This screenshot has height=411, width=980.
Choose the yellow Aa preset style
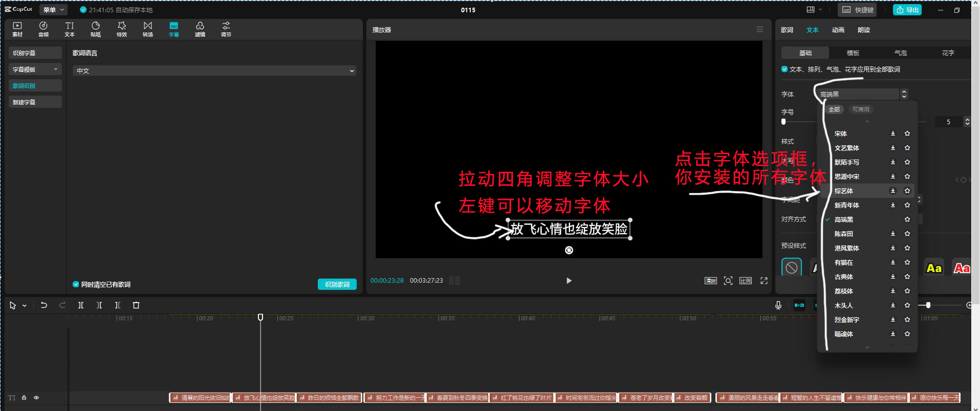pos(934,268)
